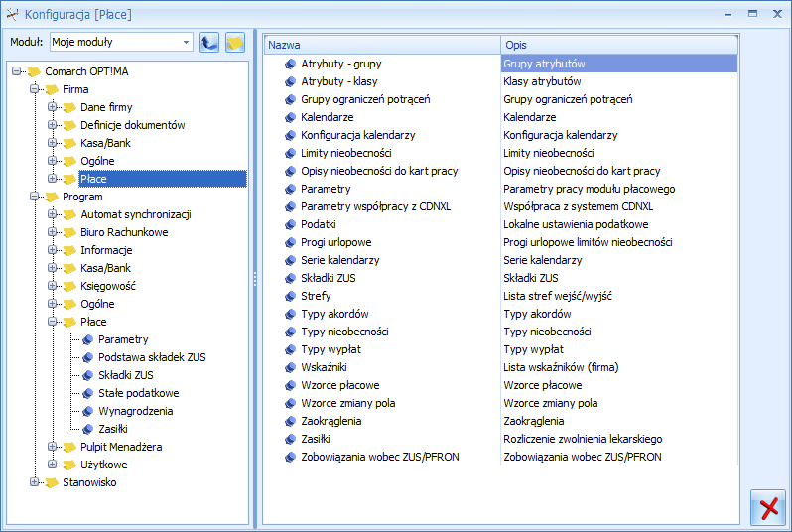
Task: Select the Informacje folder in tree
Action: [x=106, y=250]
